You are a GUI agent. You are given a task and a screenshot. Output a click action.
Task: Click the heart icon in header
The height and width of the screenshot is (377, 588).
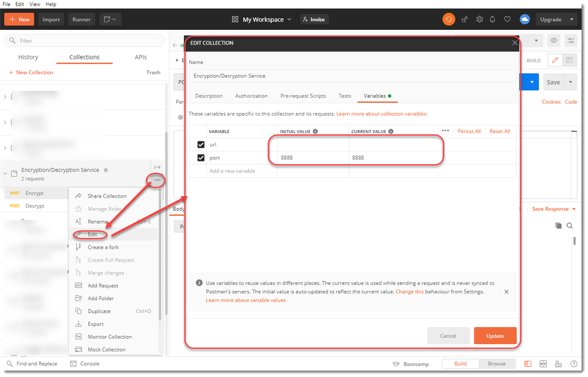[x=507, y=20]
